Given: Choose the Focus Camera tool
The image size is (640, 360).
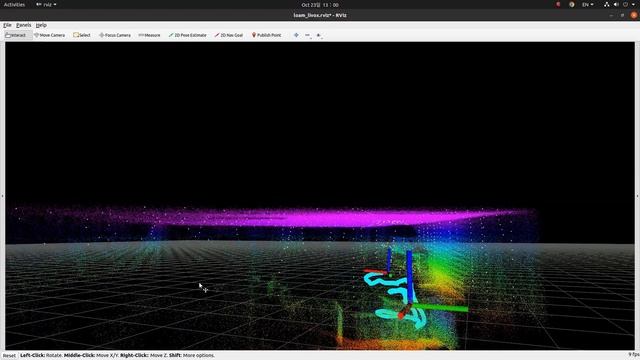Looking at the screenshot, I should pos(115,35).
